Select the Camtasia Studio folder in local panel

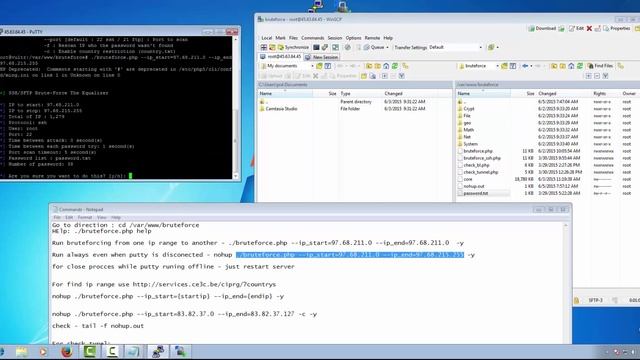[281, 109]
